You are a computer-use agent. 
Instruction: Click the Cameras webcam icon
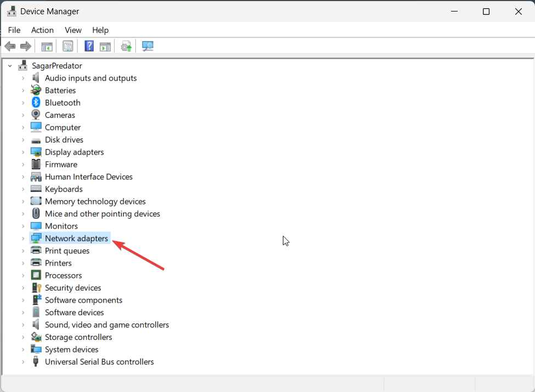click(36, 115)
